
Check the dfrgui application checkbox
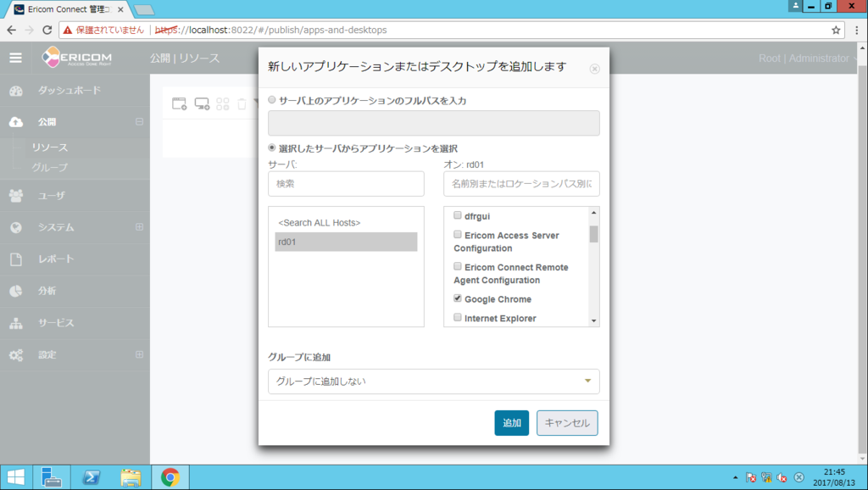point(457,215)
